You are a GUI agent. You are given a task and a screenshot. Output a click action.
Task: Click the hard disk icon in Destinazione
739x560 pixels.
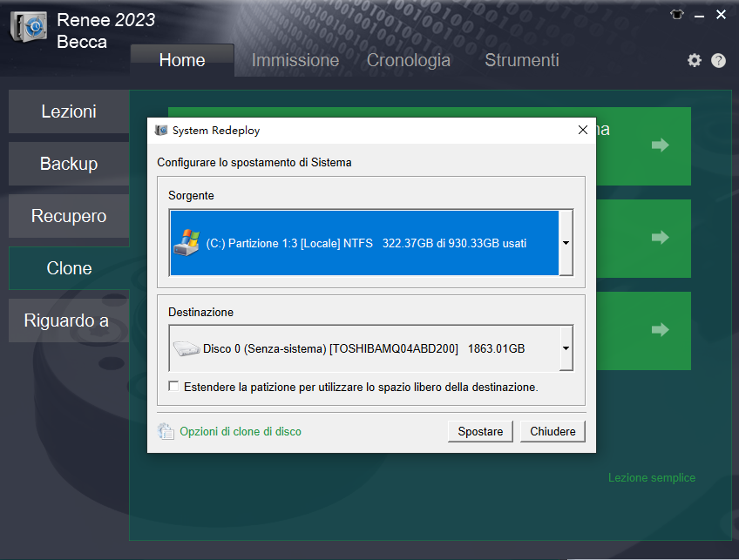[186, 348]
